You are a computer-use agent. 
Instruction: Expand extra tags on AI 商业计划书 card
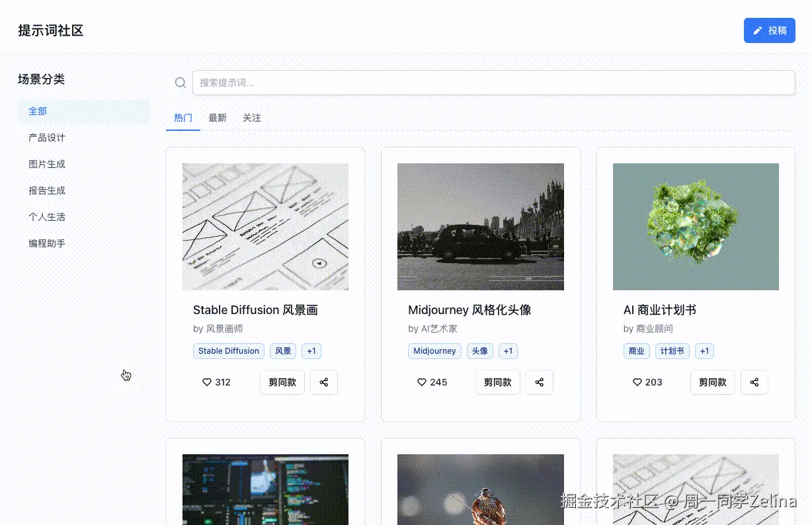[x=704, y=351]
